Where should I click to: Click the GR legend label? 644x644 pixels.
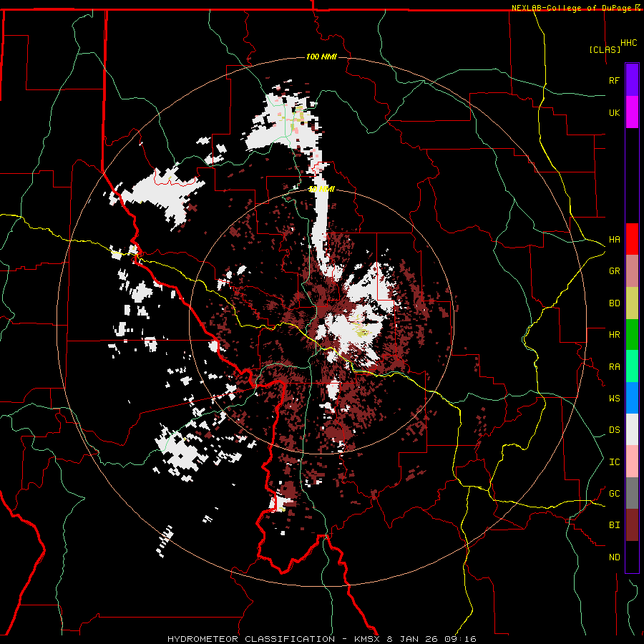615,271
